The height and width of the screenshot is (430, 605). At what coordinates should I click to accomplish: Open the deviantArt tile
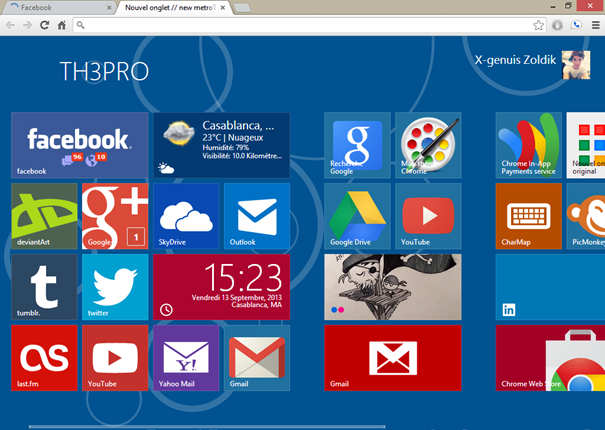pyautogui.click(x=44, y=216)
